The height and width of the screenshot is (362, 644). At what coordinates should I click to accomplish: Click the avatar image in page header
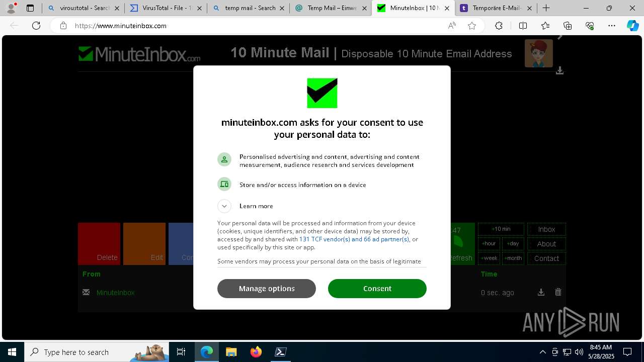539,53
